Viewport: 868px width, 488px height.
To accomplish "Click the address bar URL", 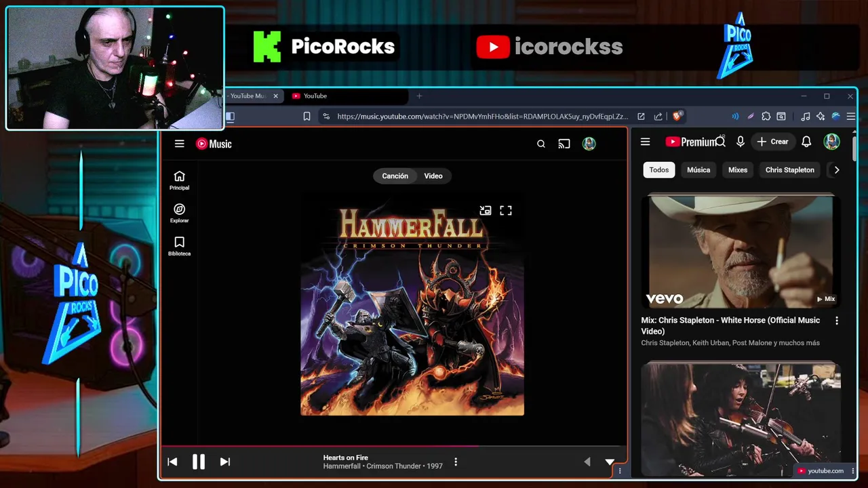I will 483,117.
